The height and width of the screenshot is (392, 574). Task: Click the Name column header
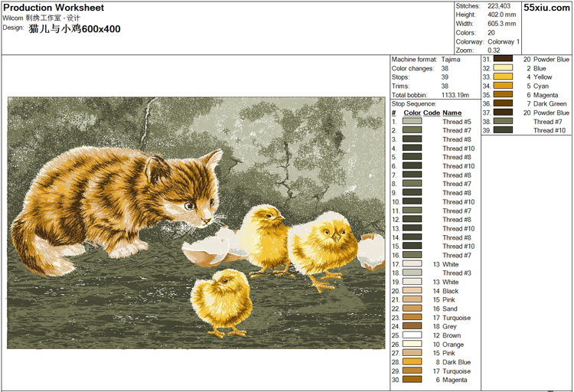452,113
